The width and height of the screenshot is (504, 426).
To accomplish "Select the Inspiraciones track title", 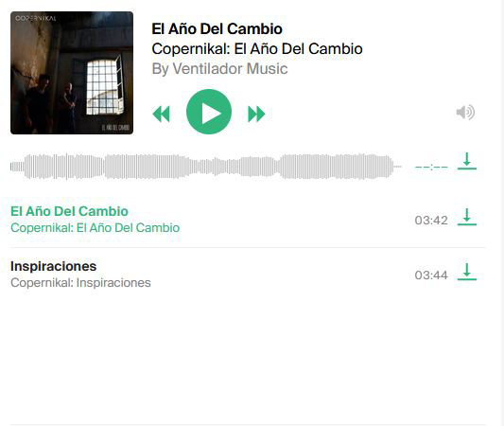I will (53, 266).
